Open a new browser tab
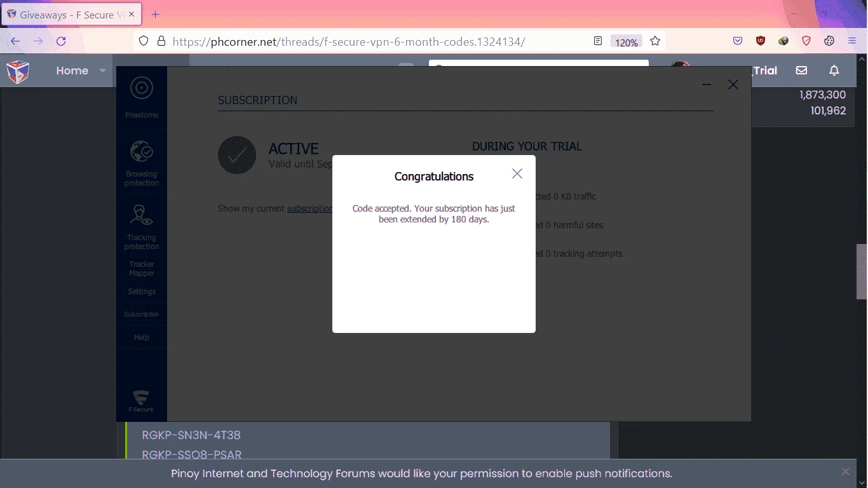The width and height of the screenshot is (868, 488). pos(156,15)
